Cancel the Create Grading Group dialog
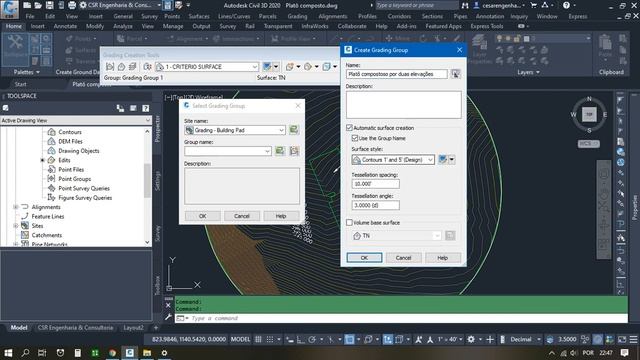The image size is (640, 360). click(x=403, y=258)
